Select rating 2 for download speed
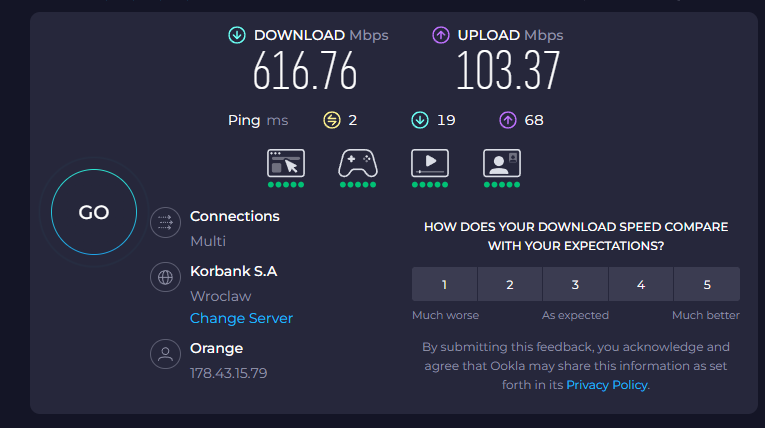The height and width of the screenshot is (428, 765). [509, 284]
